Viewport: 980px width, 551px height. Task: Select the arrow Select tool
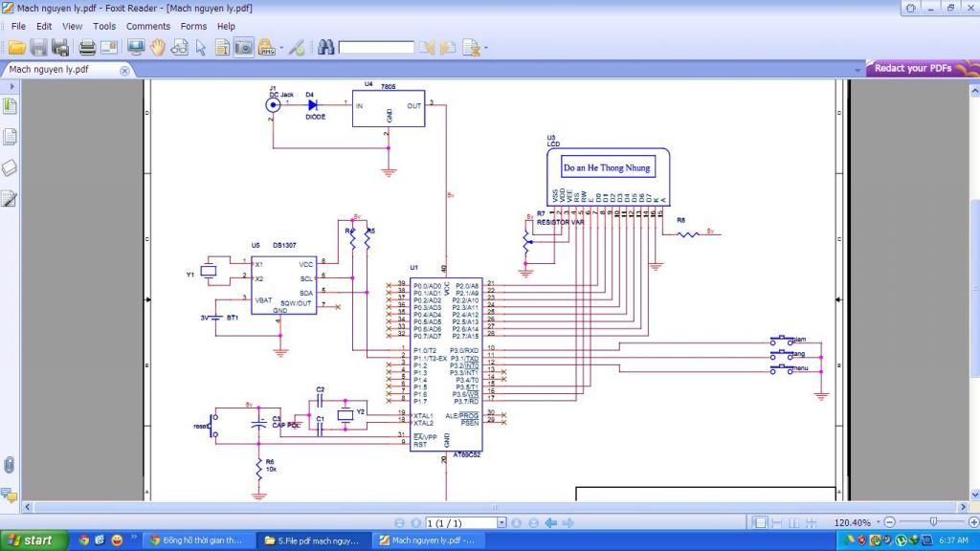tap(201, 47)
